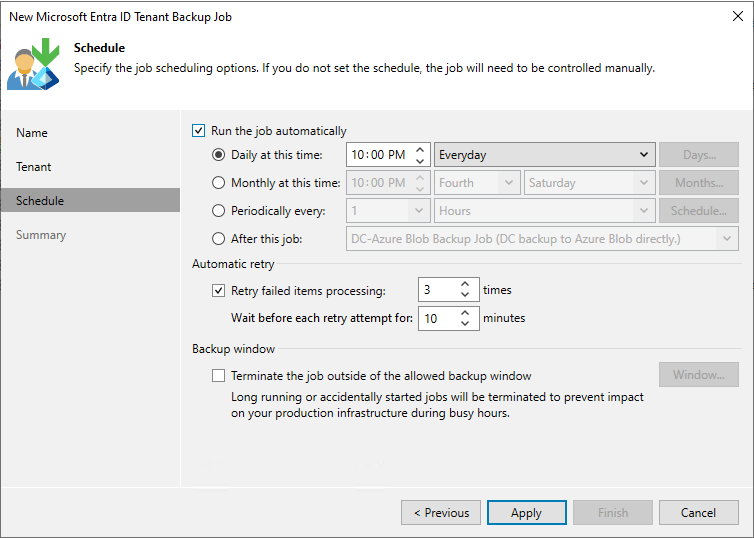
Task: Click the Schedule... button
Action: tap(699, 211)
